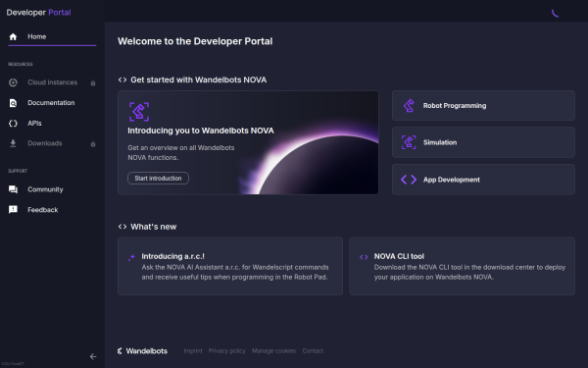Click Introducing you to Wandelbots NOVA heading
Image resolution: width=588 pixels, height=368 pixels.
click(201, 131)
